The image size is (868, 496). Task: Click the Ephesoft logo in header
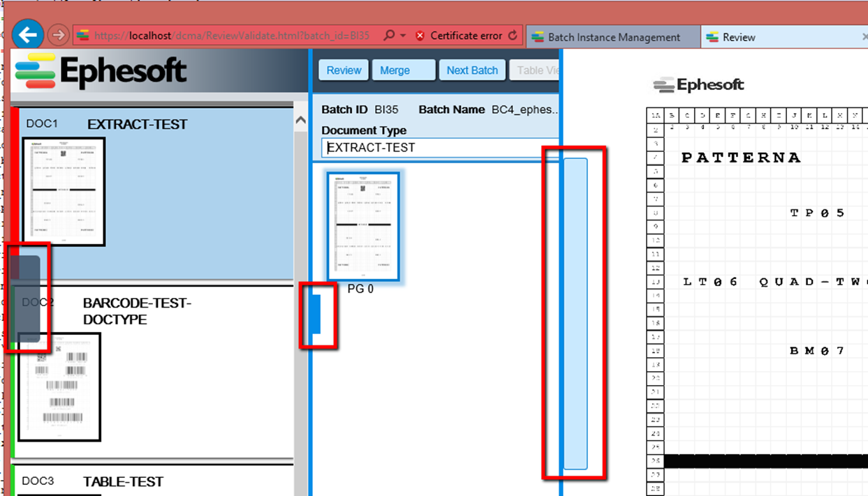coord(101,71)
